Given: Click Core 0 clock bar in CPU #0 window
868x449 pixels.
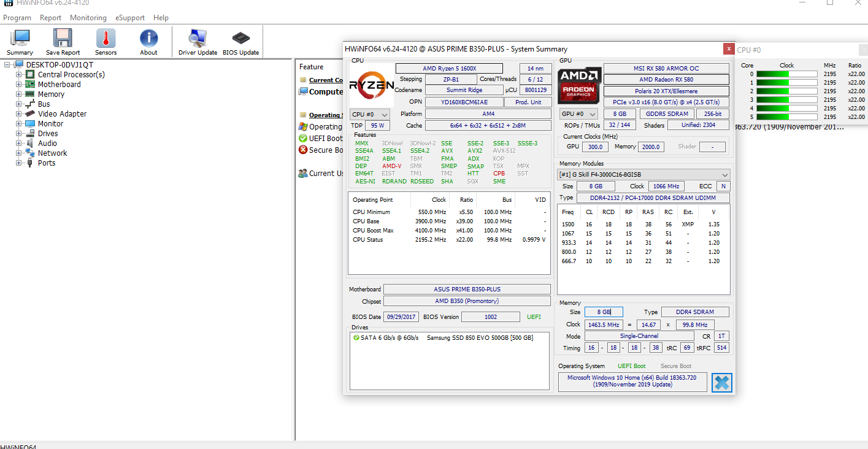Looking at the screenshot, I should [x=787, y=74].
